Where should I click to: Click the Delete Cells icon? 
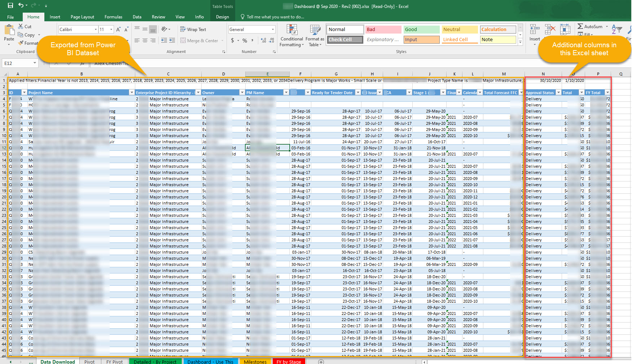pyautogui.click(x=550, y=30)
